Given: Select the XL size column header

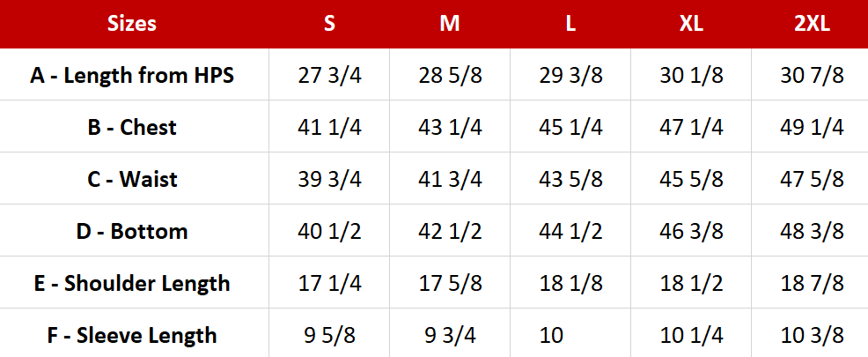Looking at the screenshot, I should [691, 24].
